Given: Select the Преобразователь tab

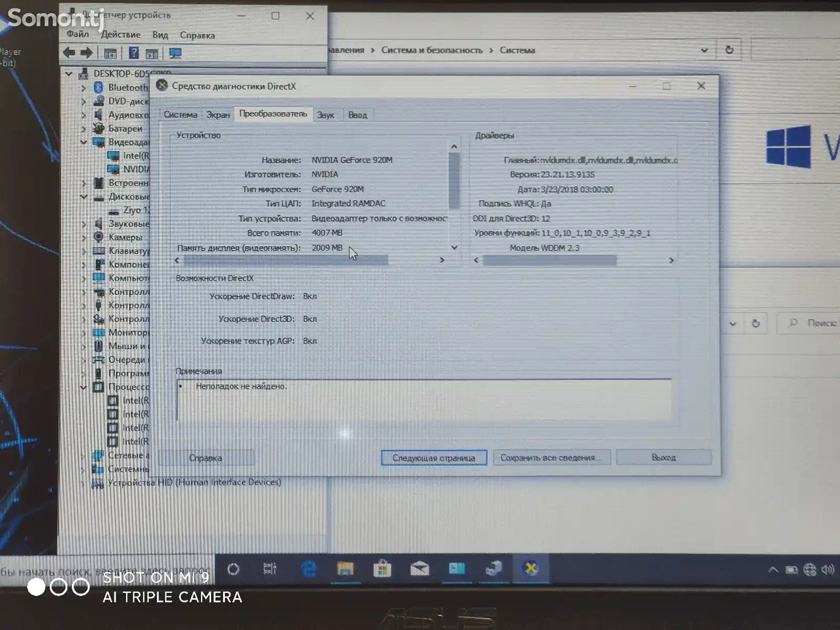Looking at the screenshot, I should tap(273, 113).
